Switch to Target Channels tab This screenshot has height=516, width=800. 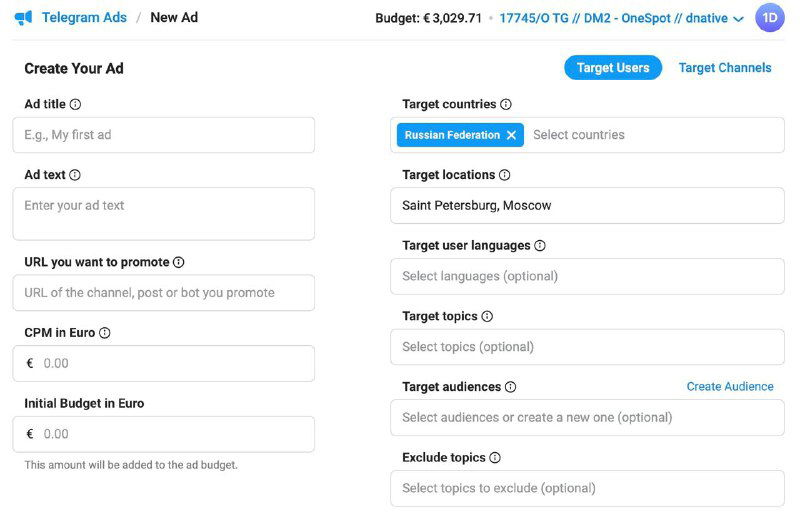pyautogui.click(x=725, y=68)
